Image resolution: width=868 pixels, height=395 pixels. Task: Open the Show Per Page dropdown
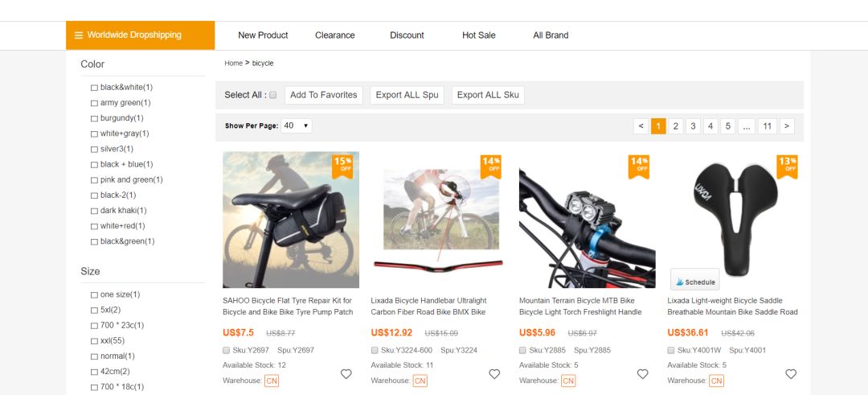(297, 125)
